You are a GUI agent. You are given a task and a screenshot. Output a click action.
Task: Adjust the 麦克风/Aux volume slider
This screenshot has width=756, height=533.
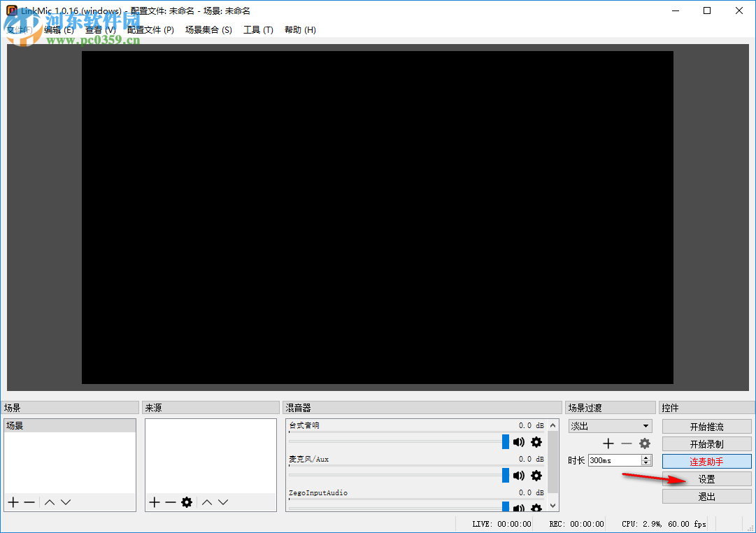(505, 476)
